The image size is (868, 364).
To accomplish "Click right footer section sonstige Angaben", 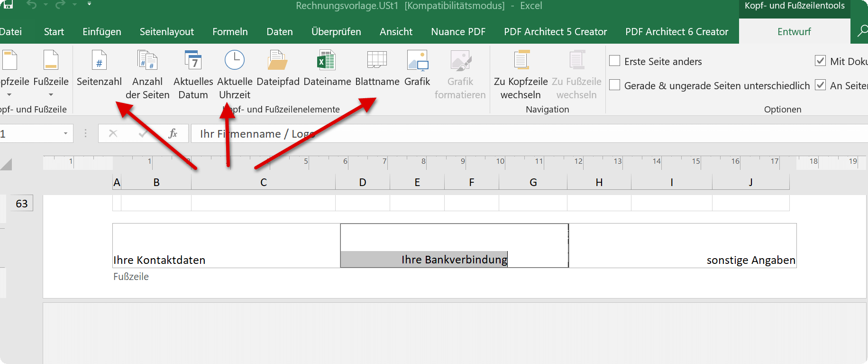I will [x=683, y=245].
